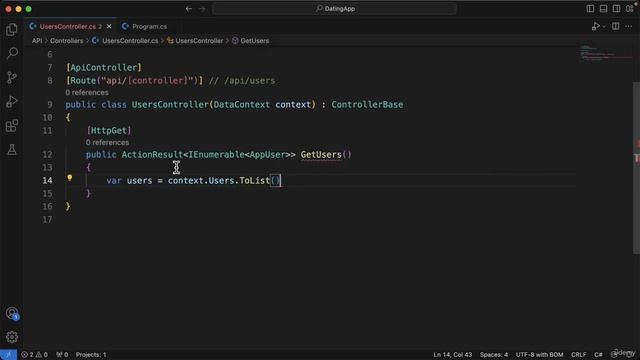Click the ToList call on line 14
640x360 pixels.
coord(254,180)
